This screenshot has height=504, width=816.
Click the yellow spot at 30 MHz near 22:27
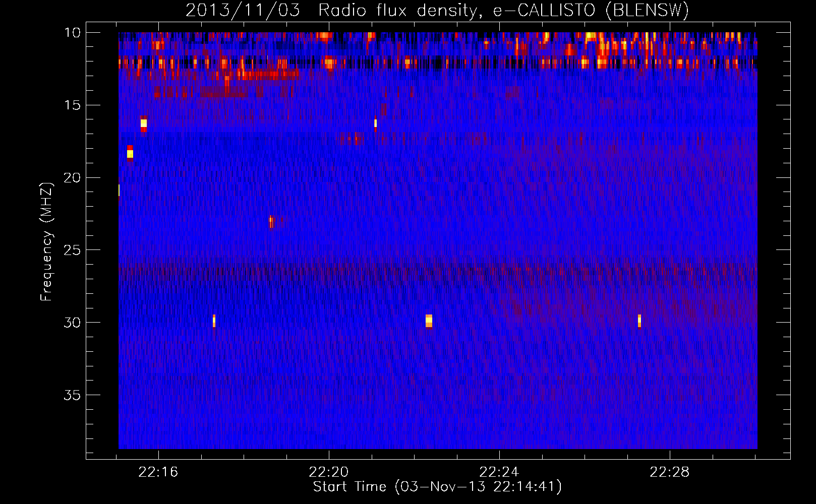pyautogui.click(x=639, y=321)
